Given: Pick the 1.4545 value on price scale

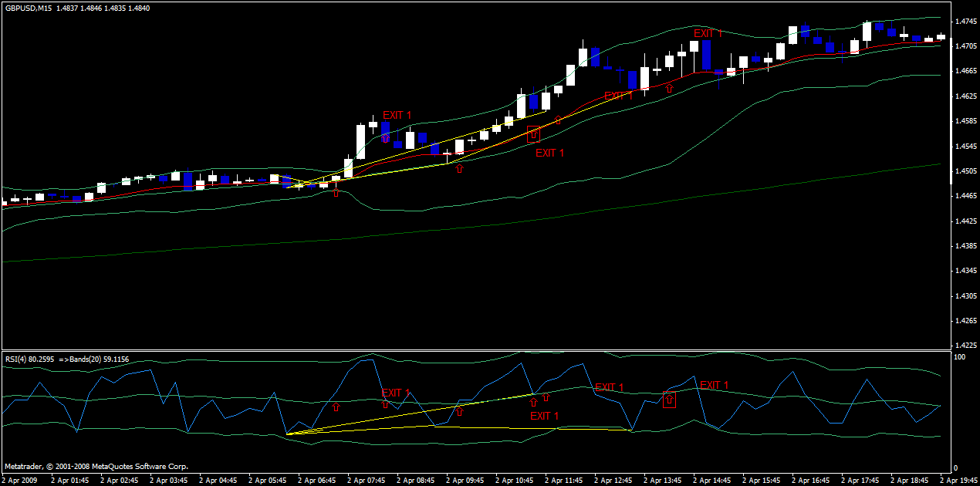Looking at the screenshot, I should (965, 147).
